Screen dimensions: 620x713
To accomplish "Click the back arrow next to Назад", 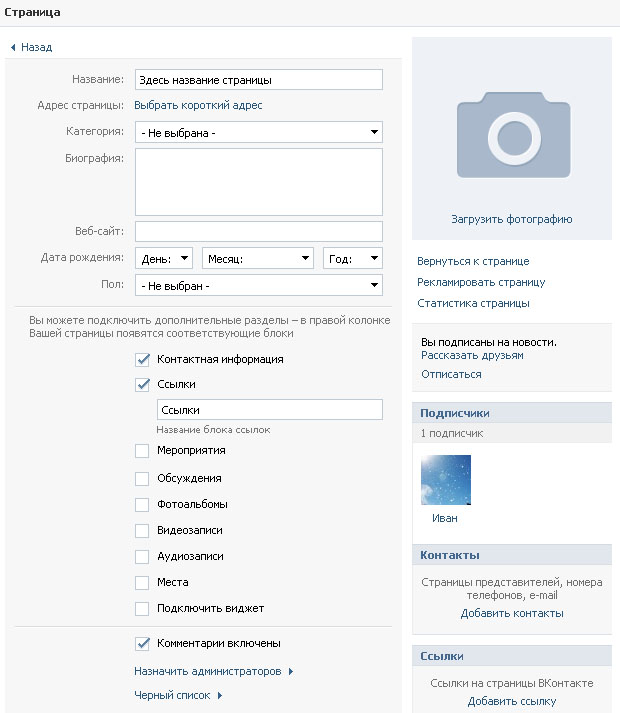I will click(x=12, y=47).
